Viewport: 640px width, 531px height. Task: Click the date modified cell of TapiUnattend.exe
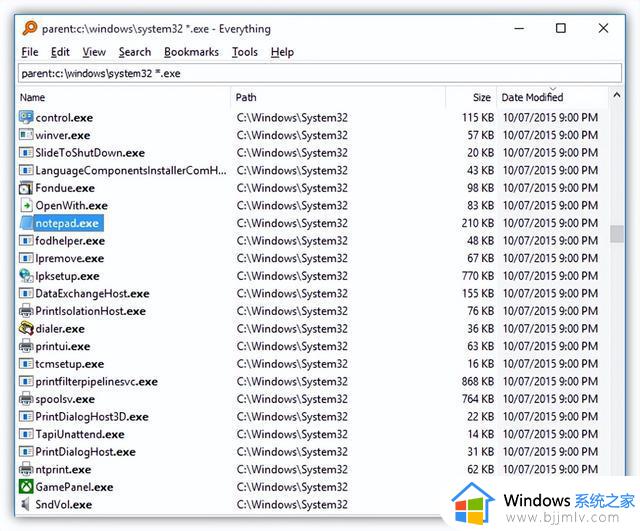pos(550,434)
